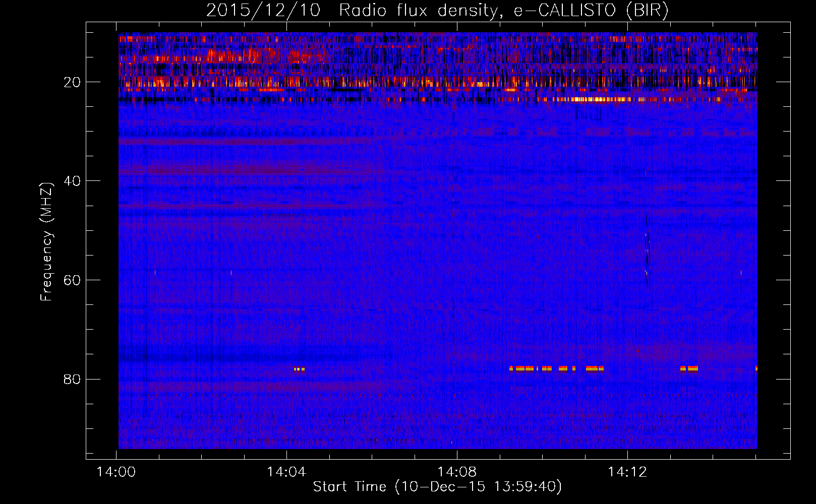Click the short yellow interference dashes near 14:04

click(299, 369)
